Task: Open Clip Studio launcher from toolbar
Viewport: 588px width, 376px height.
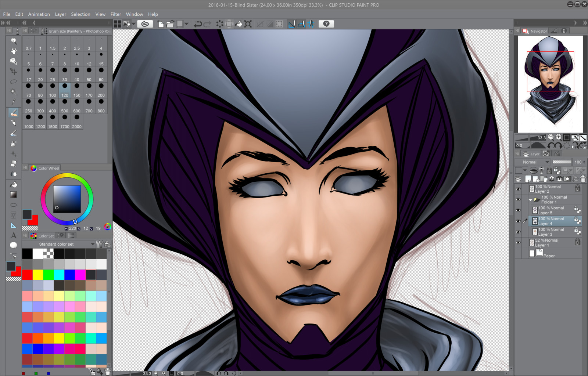Action: (145, 24)
